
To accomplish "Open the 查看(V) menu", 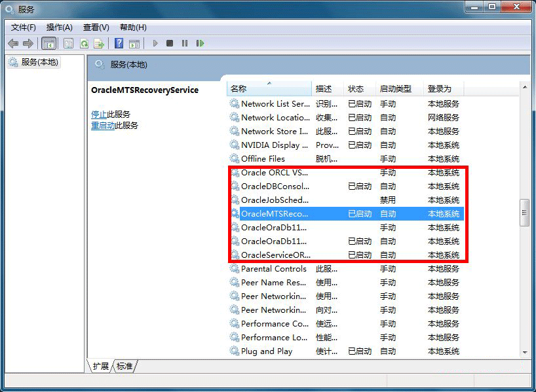I will pyautogui.click(x=95, y=27).
